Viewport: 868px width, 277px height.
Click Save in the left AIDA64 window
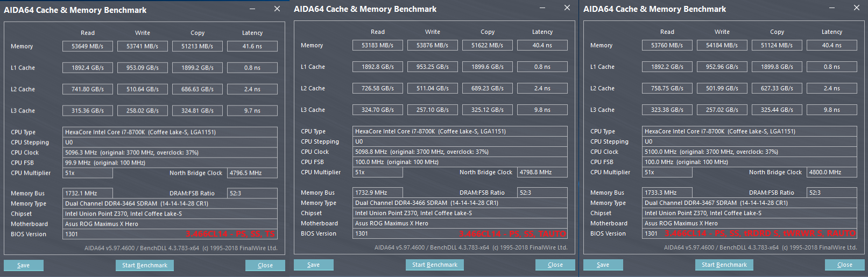tap(24, 265)
